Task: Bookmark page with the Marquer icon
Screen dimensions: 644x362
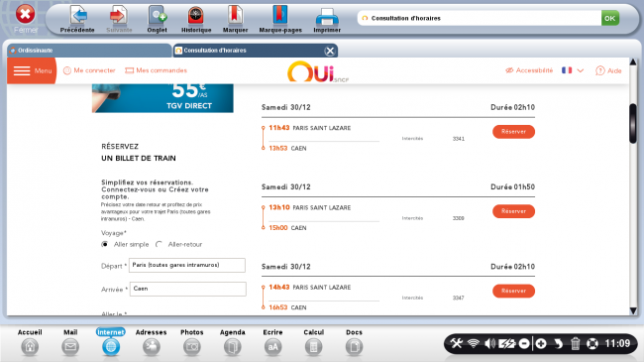Action: pos(235,16)
